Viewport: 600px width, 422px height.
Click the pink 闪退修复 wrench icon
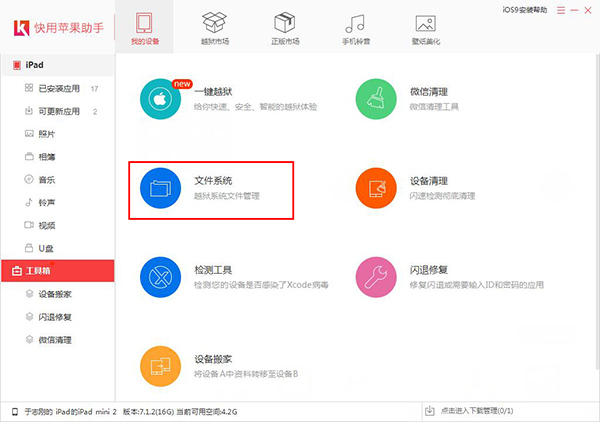tap(376, 277)
